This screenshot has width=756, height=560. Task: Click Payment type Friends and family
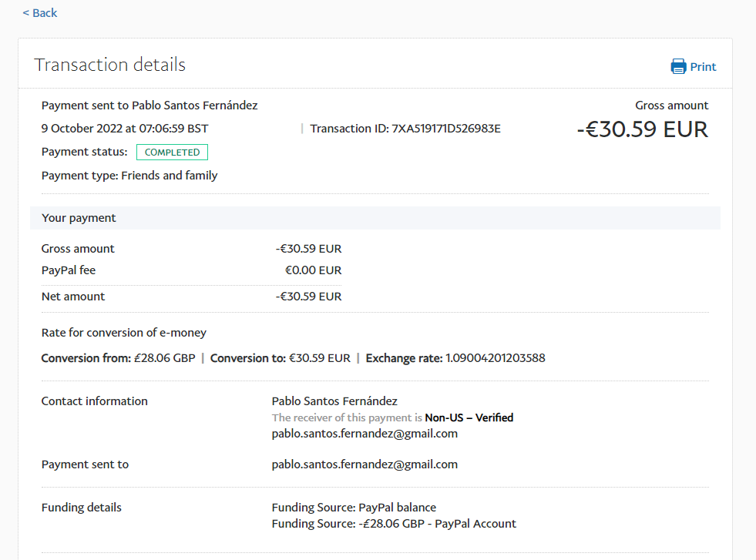click(129, 176)
